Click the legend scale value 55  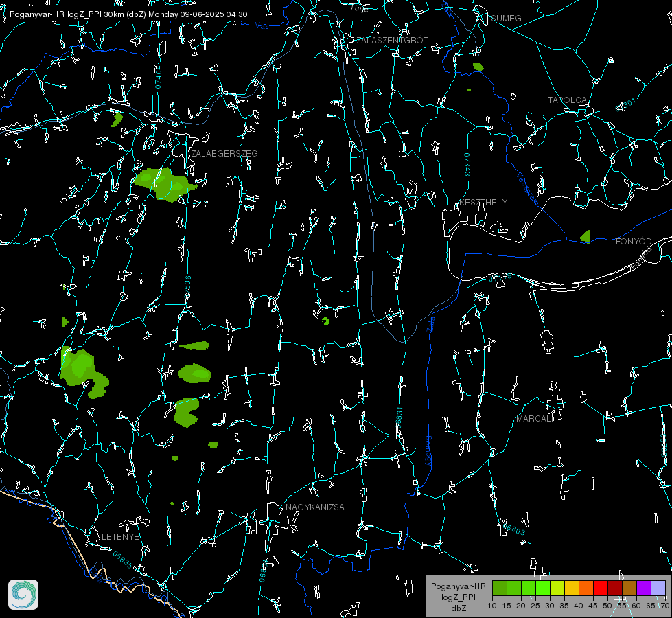(x=621, y=606)
